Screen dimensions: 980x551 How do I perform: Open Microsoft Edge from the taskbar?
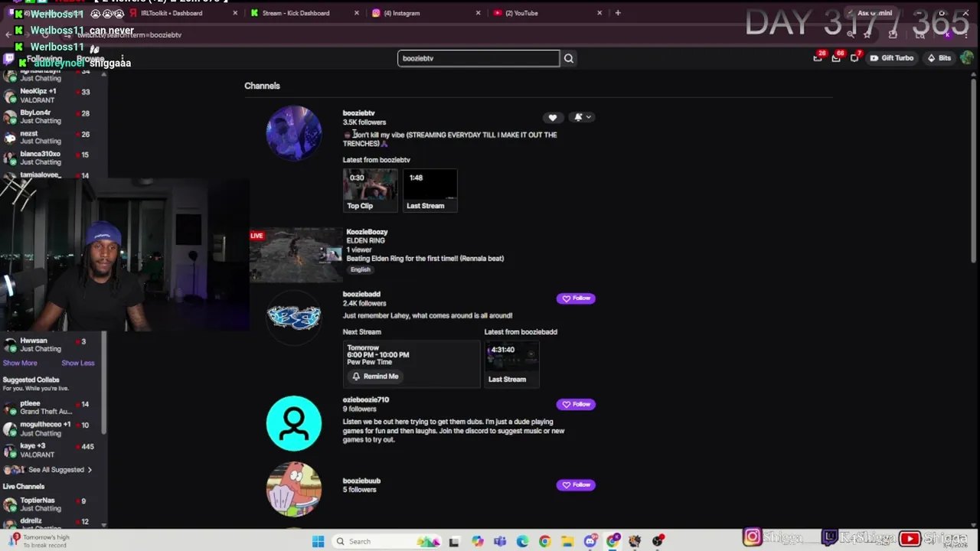point(522,541)
